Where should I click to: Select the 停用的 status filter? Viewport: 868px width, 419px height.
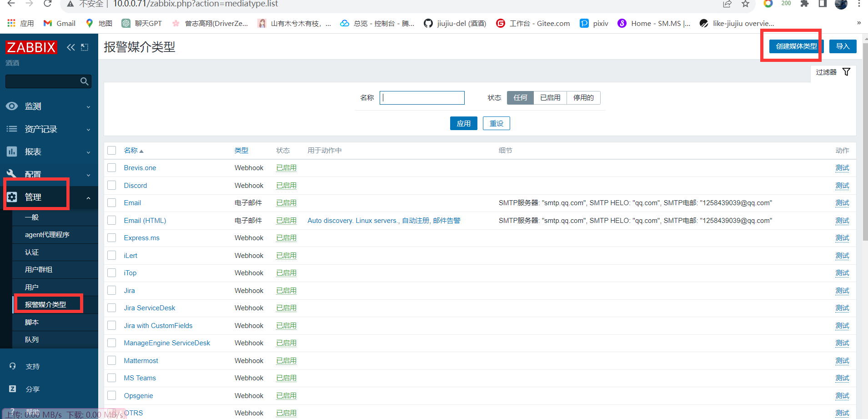[583, 98]
